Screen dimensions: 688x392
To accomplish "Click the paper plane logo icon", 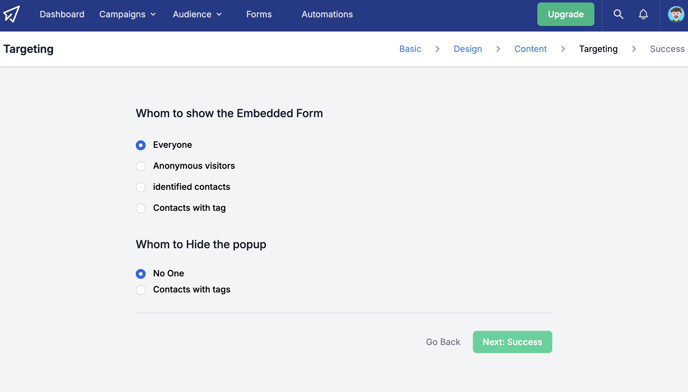I will pyautogui.click(x=12, y=14).
